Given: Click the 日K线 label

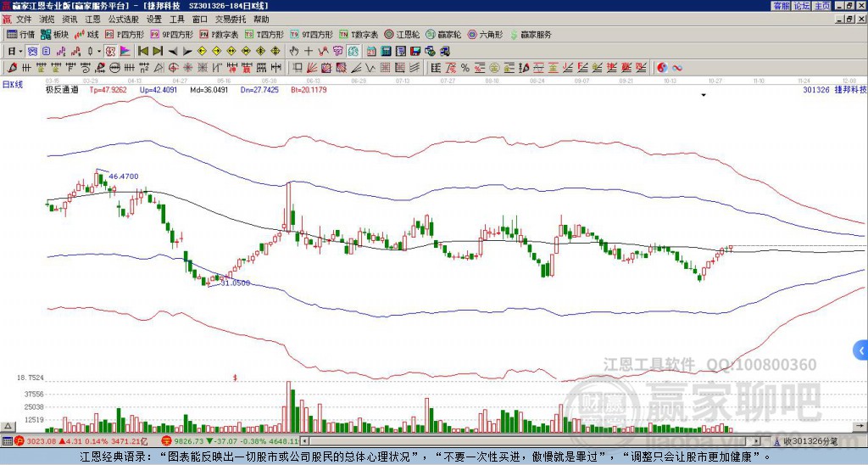Looking at the screenshot, I should 13,85.
